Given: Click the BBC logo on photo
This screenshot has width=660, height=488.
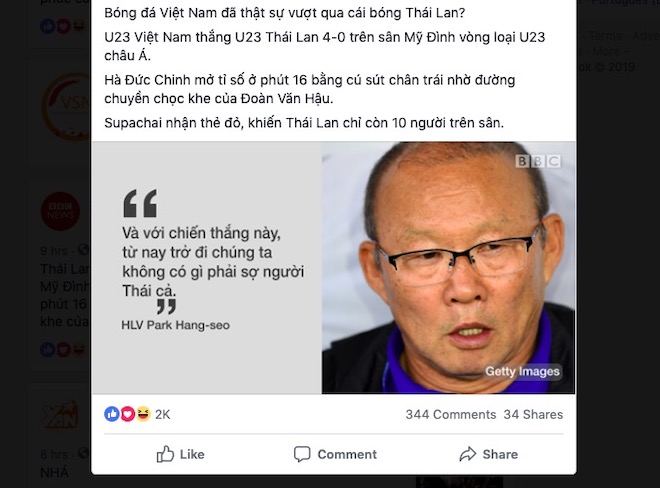Looking at the screenshot, I should pyautogui.click(x=538, y=161).
